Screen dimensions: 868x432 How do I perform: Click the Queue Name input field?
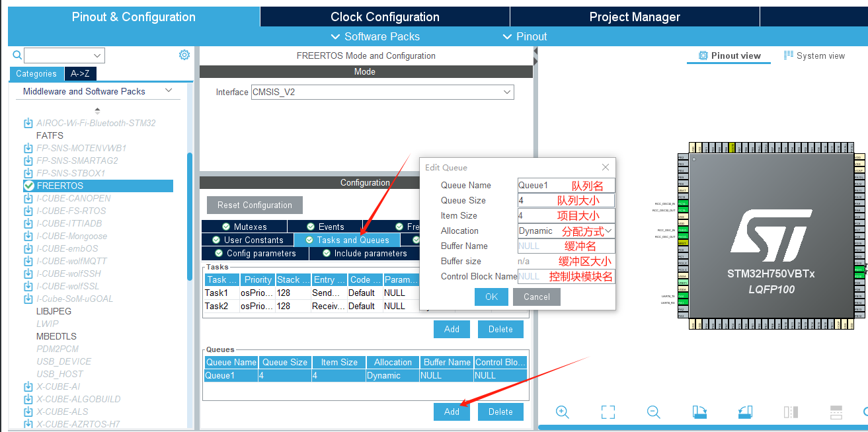click(x=566, y=186)
